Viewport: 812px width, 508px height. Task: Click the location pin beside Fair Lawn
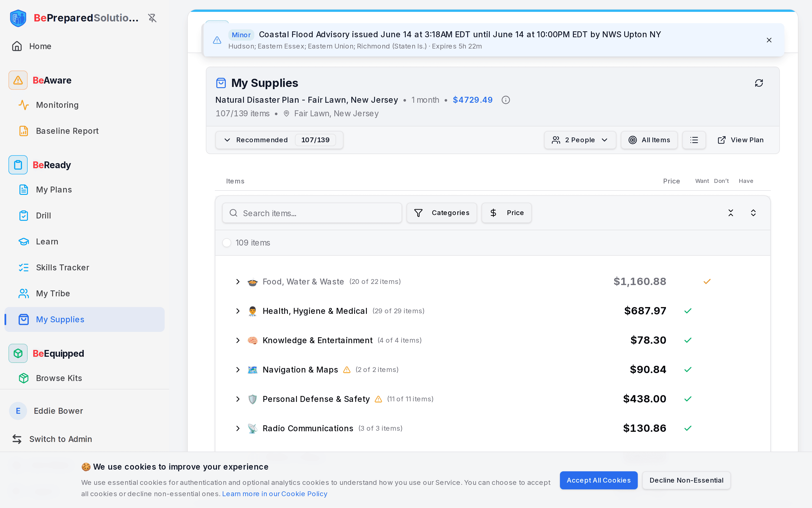pyautogui.click(x=286, y=113)
